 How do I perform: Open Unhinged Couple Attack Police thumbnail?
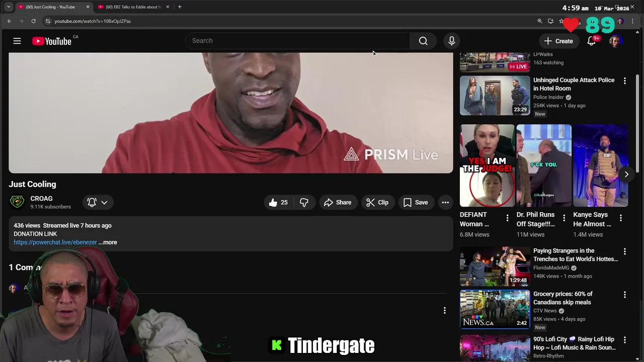tap(495, 96)
